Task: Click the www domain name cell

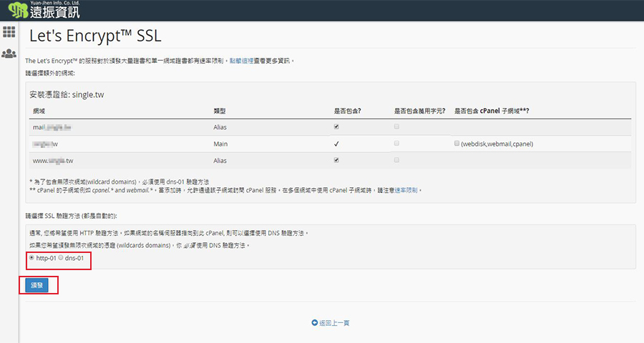Action: (x=53, y=161)
